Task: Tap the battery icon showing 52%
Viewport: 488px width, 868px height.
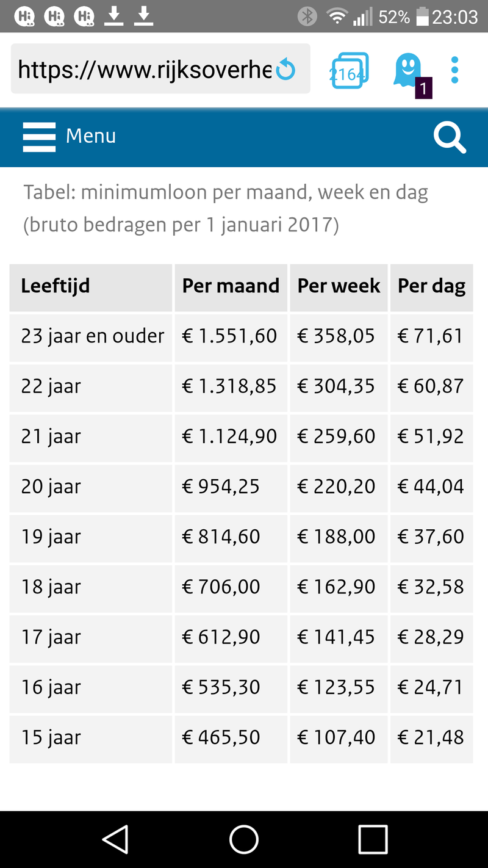Action: 422,16
